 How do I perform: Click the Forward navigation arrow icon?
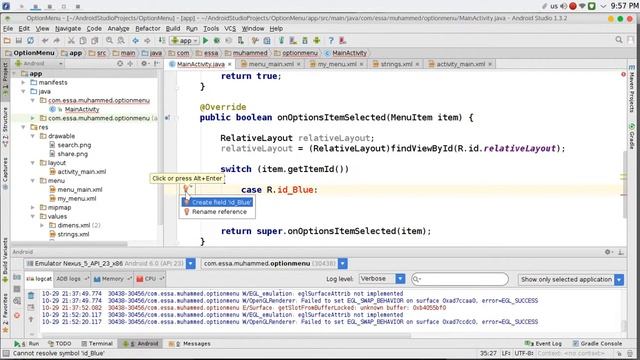[147, 40]
